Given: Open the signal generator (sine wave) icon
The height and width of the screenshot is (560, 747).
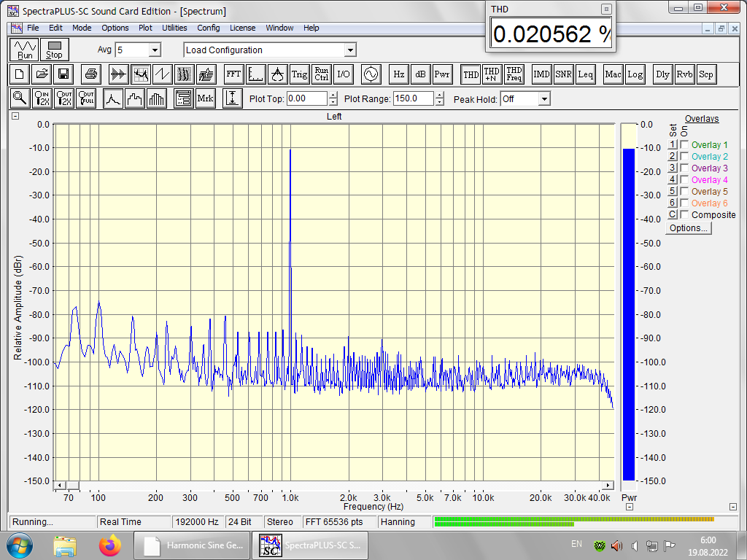Looking at the screenshot, I should click(x=371, y=74).
